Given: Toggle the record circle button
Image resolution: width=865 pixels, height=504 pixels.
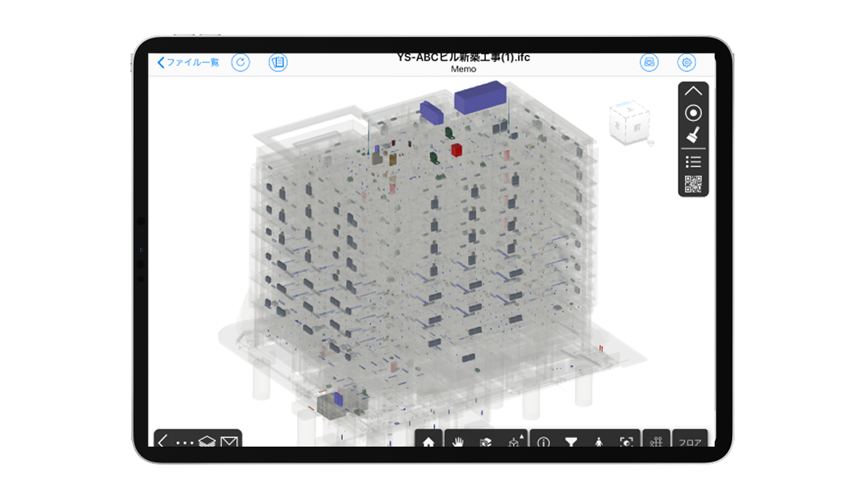Looking at the screenshot, I should point(693,113).
